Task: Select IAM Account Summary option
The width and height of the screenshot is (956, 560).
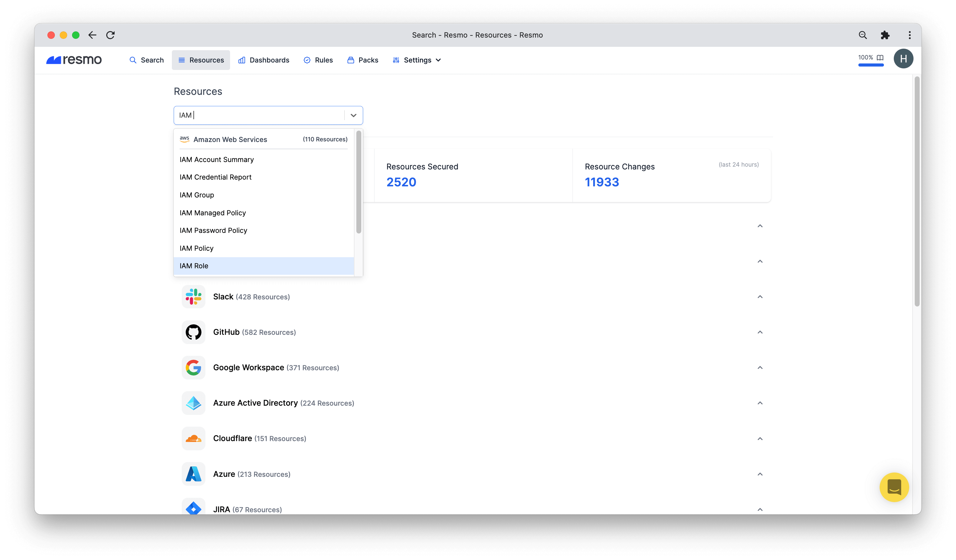Action: [264, 159]
